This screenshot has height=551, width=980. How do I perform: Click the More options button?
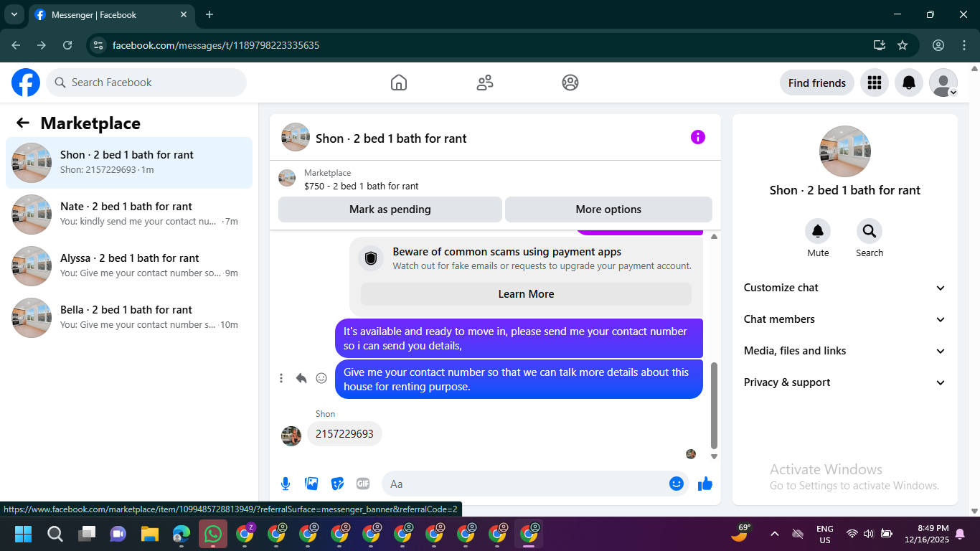pos(608,209)
